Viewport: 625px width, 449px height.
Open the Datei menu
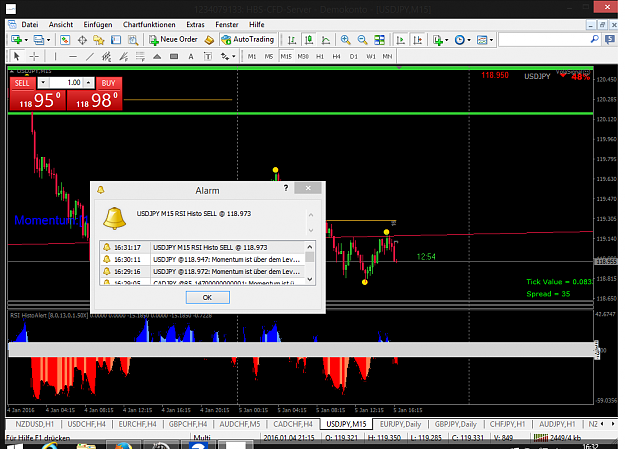click(30, 25)
